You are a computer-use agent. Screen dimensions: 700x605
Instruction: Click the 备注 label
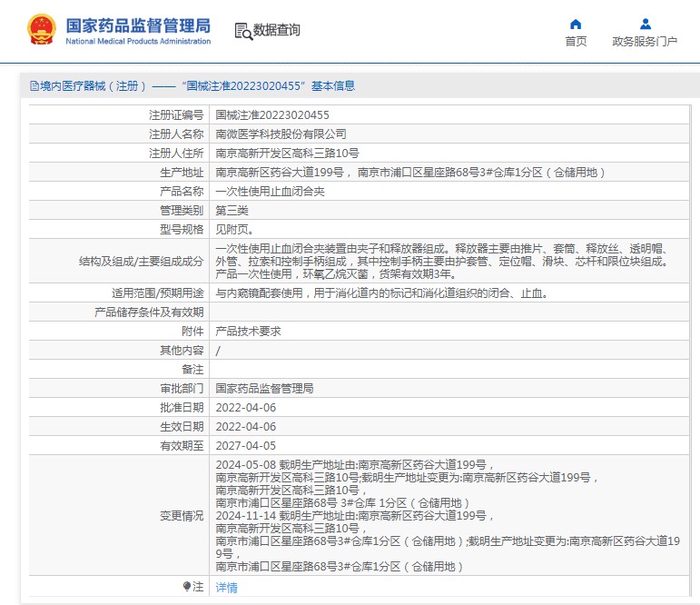[x=192, y=370]
